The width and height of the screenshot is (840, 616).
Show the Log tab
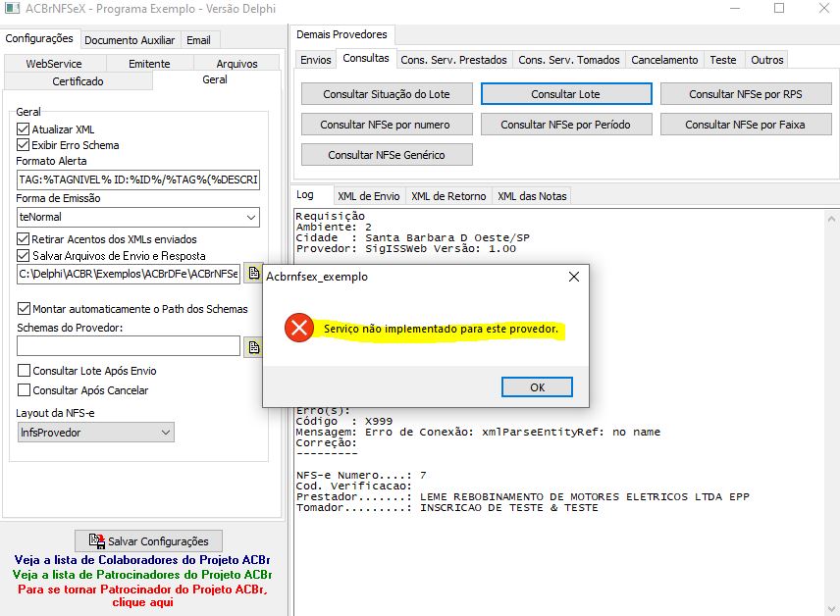pos(305,194)
